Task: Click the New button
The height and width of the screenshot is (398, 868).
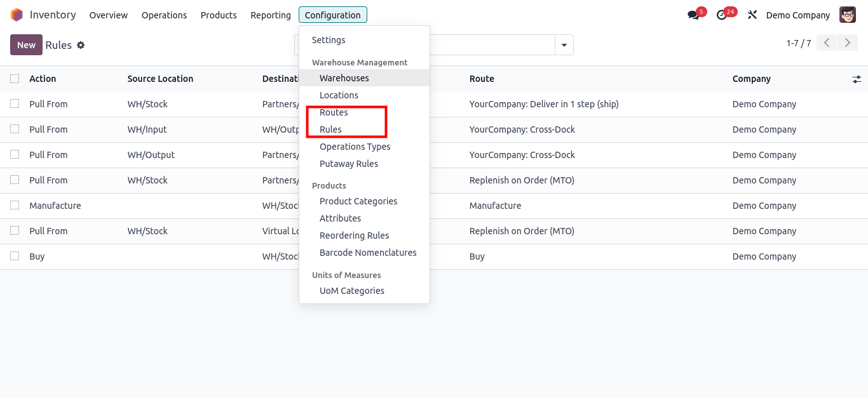Action: coord(26,45)
